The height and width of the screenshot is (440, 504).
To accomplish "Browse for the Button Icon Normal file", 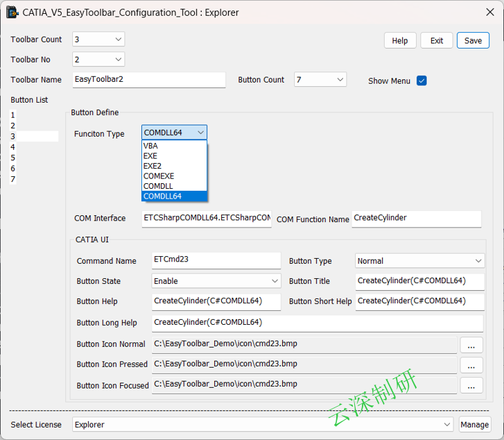I will 471,346.
